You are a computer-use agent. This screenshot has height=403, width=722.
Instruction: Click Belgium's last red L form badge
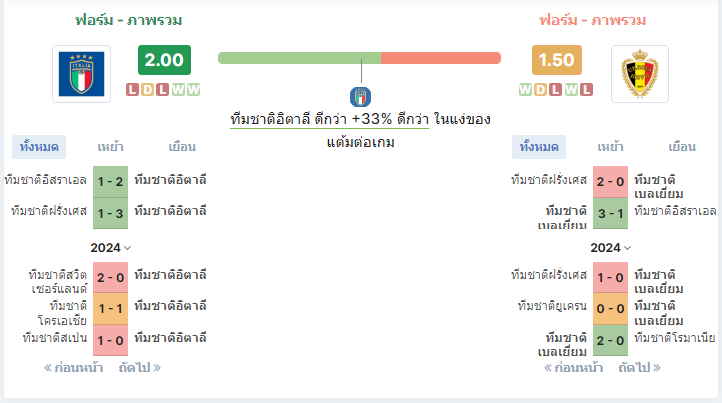586,89
